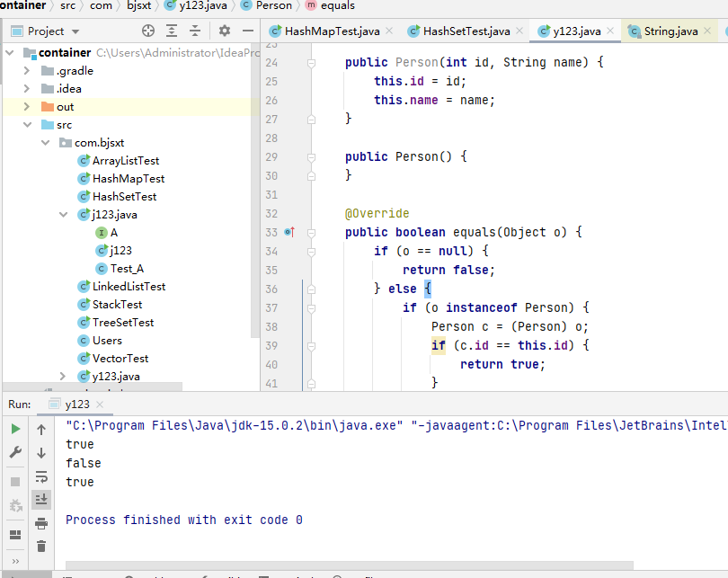Click Person class in the breadcrumb

point(268,5)
